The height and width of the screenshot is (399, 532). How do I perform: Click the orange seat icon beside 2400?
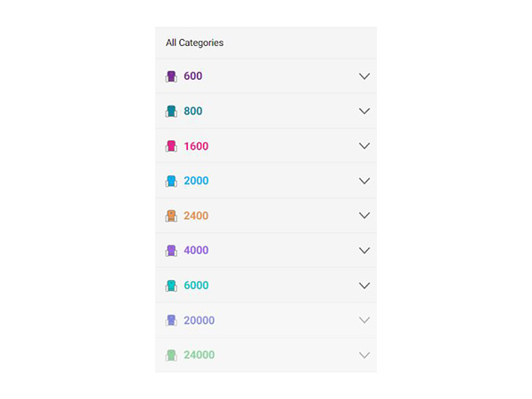click(x=171, y=215)
